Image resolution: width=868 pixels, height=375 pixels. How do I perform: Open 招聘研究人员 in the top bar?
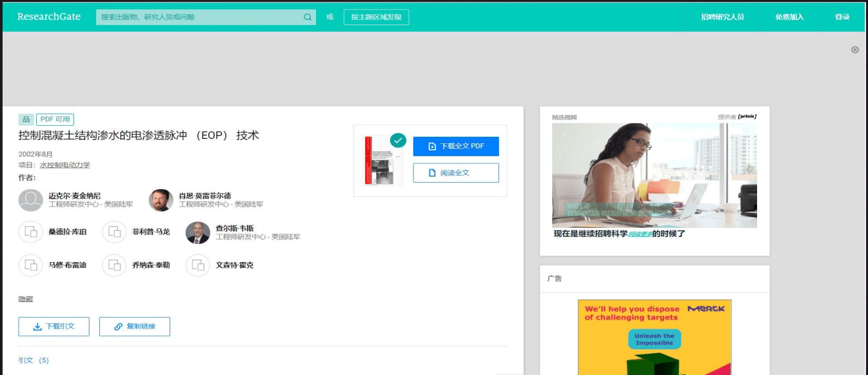[723, 17]
